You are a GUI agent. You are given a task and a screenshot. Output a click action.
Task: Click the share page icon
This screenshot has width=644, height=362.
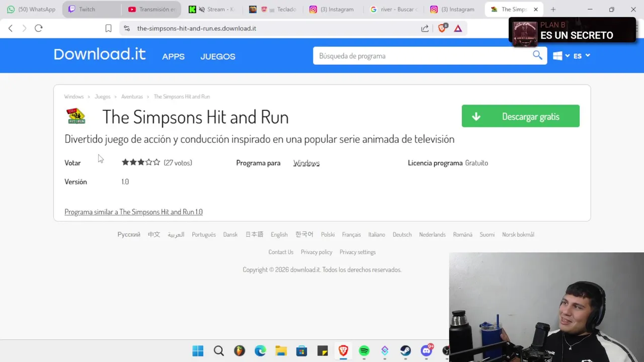[425, 28]
